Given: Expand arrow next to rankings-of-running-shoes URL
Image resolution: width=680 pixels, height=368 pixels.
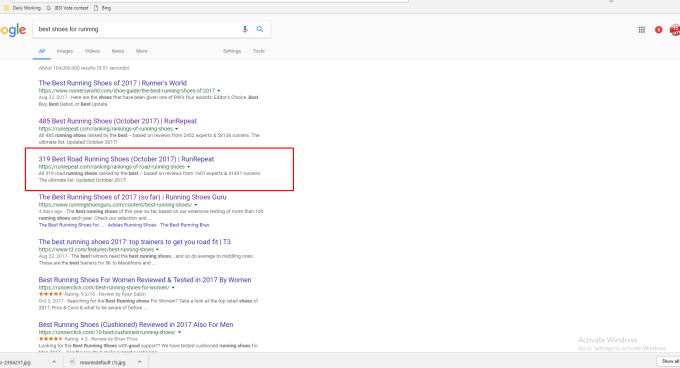Looking at the screenshot, I should [177, 129].
